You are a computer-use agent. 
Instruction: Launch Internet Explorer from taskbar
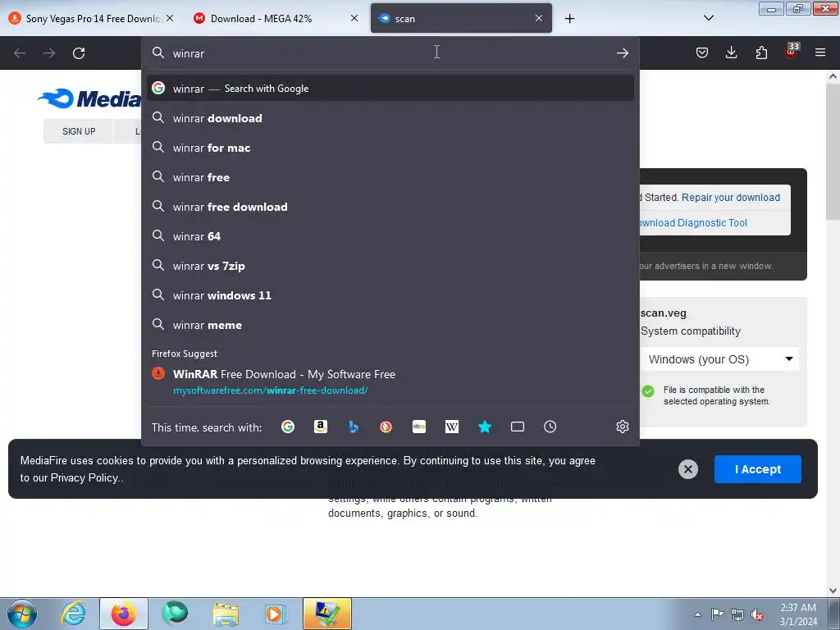(73, 614)
